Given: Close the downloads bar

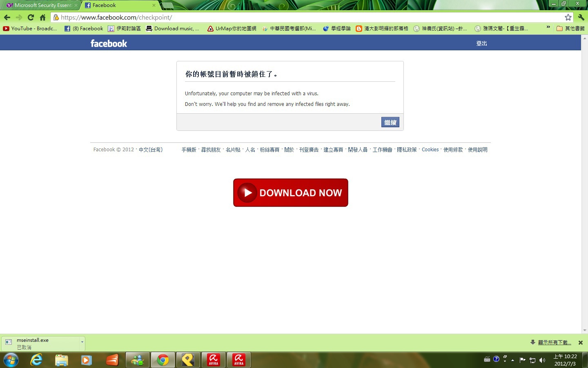Looking at the screenshot, I should point(580,343).
